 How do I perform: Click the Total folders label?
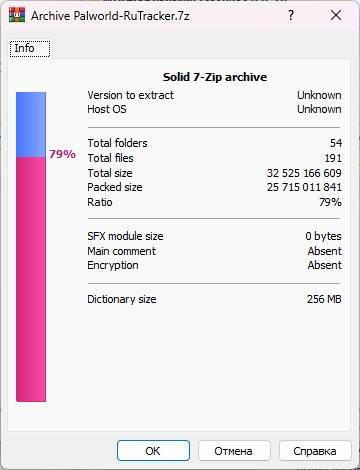pyautogui.click(x=117, y=143)
